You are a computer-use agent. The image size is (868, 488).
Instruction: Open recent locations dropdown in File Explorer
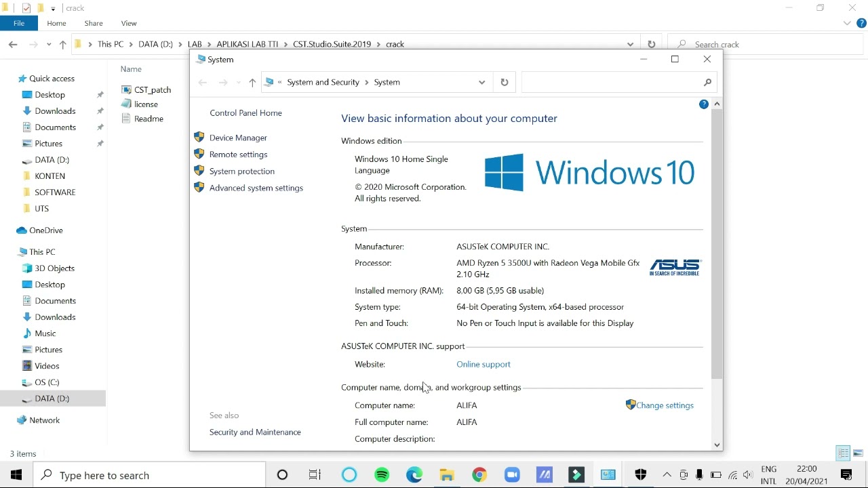[x=49, y=45]
